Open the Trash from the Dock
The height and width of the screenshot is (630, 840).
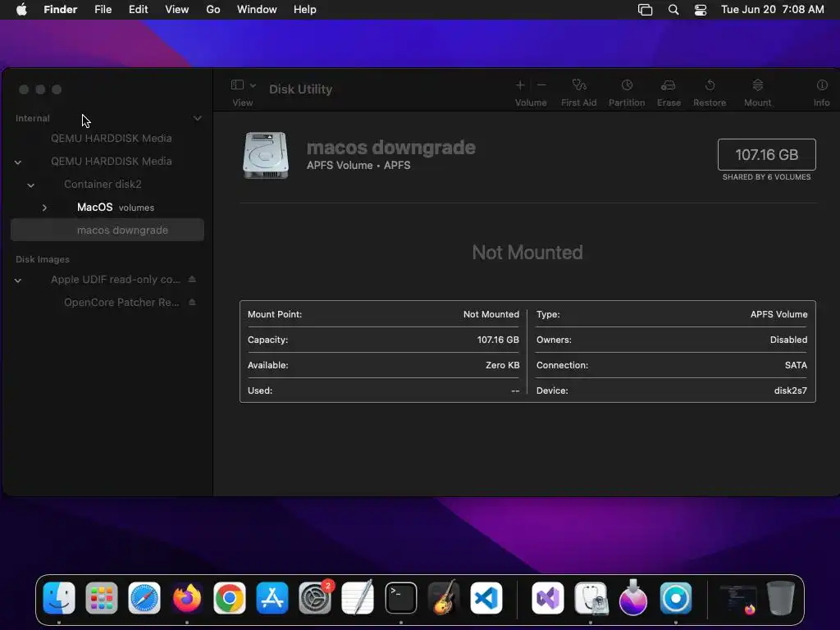(781, 598)
